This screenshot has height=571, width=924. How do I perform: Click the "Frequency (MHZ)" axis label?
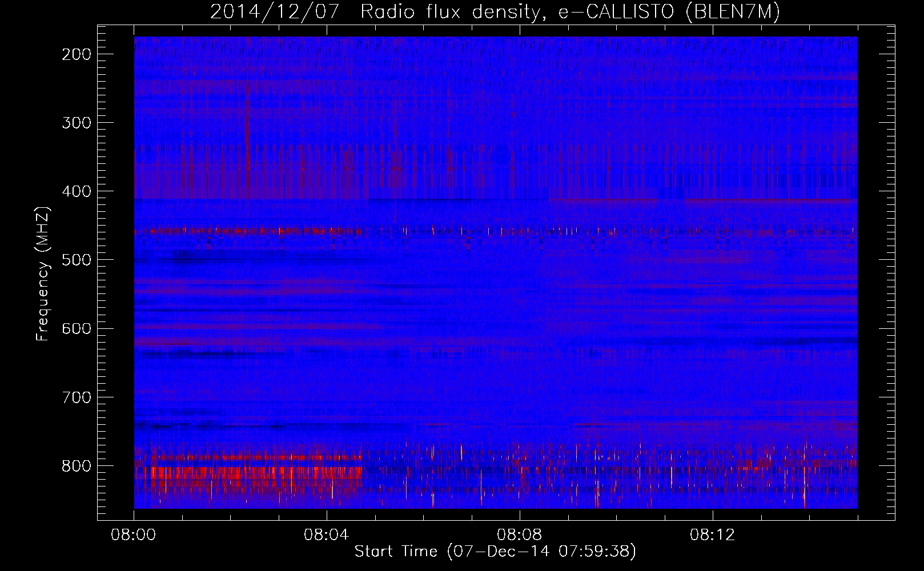[x=43, y=274]
